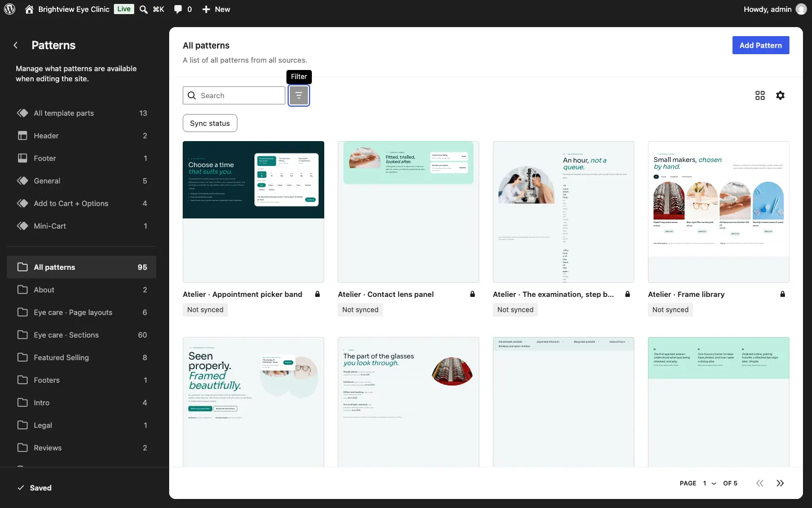
Task: Select Eye care · Page layouts category
Action: 82,312
